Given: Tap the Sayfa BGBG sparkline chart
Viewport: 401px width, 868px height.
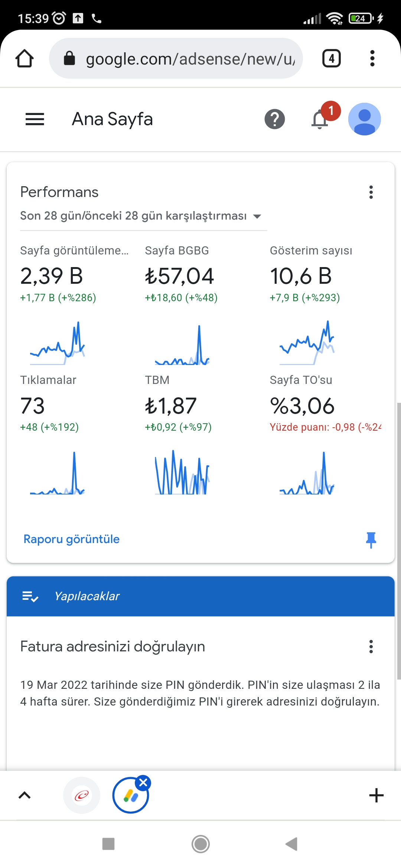Looking at the screenshot, I should click(182, 345).
